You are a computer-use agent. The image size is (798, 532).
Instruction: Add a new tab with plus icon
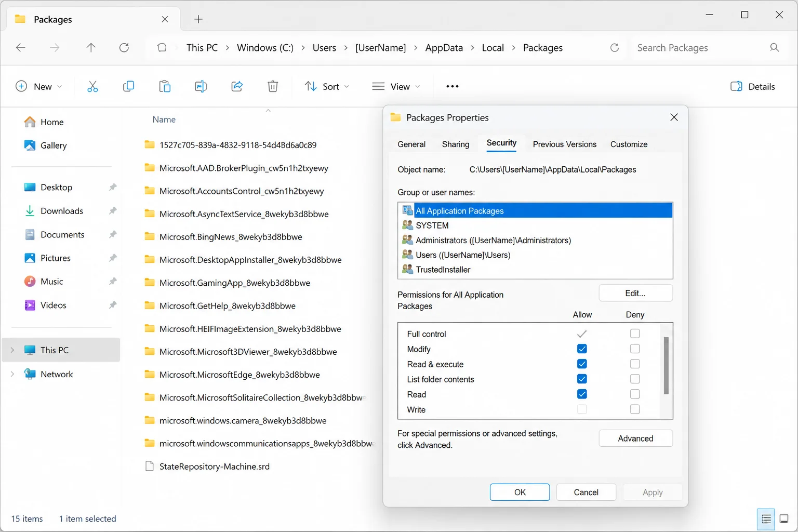tap(198, 19)
